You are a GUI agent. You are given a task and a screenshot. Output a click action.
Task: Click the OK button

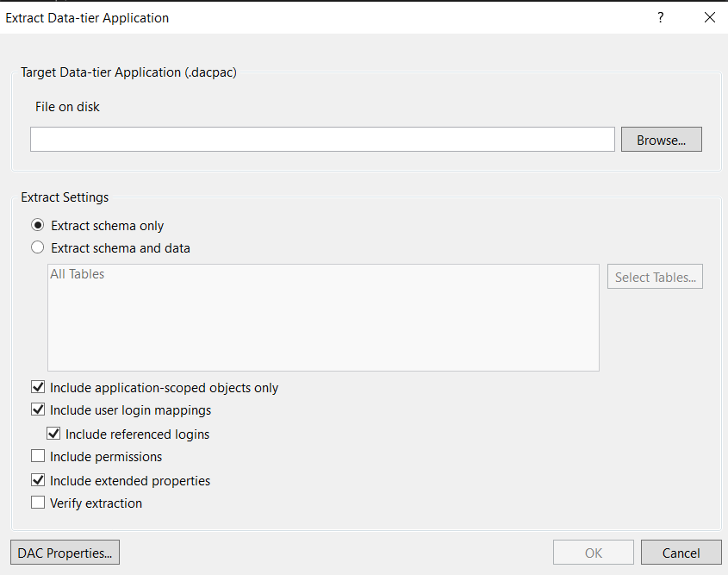[594, 553]
